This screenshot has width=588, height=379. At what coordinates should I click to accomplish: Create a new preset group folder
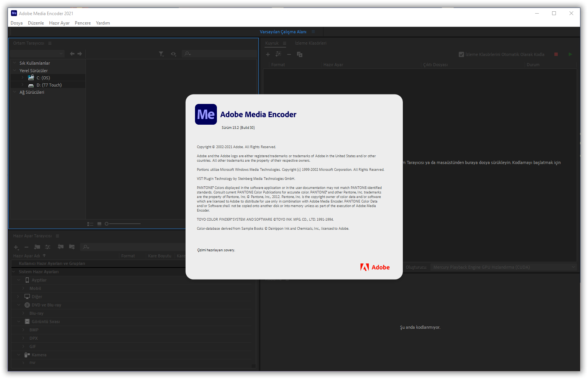click(x=37, y=247)
